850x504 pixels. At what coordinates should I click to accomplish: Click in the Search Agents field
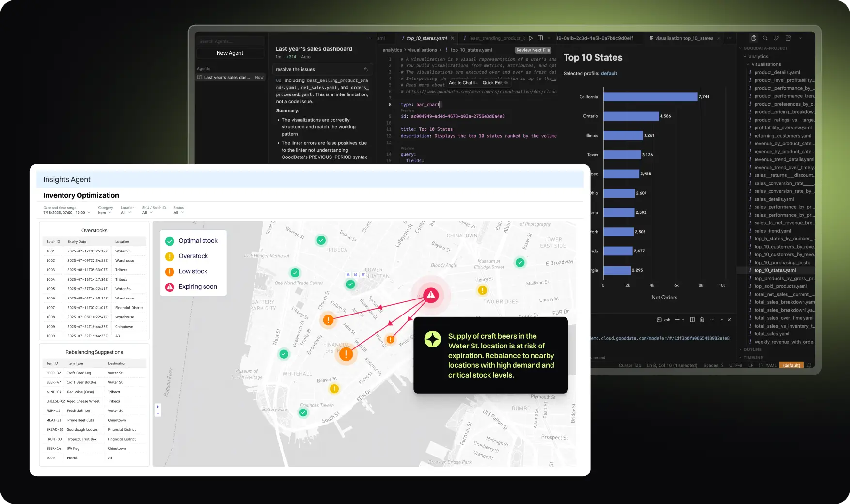pos(230,41)
